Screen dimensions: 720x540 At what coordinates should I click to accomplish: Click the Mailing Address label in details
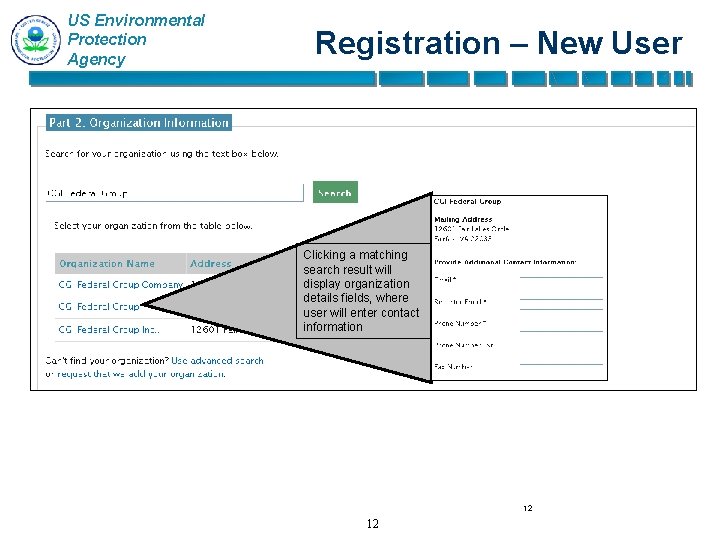tap(463, 219)
